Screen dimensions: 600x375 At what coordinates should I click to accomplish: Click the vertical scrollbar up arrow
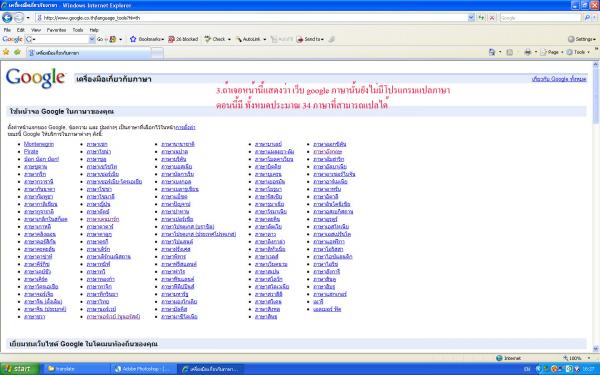pyautogui.click(x=595, y=65)
